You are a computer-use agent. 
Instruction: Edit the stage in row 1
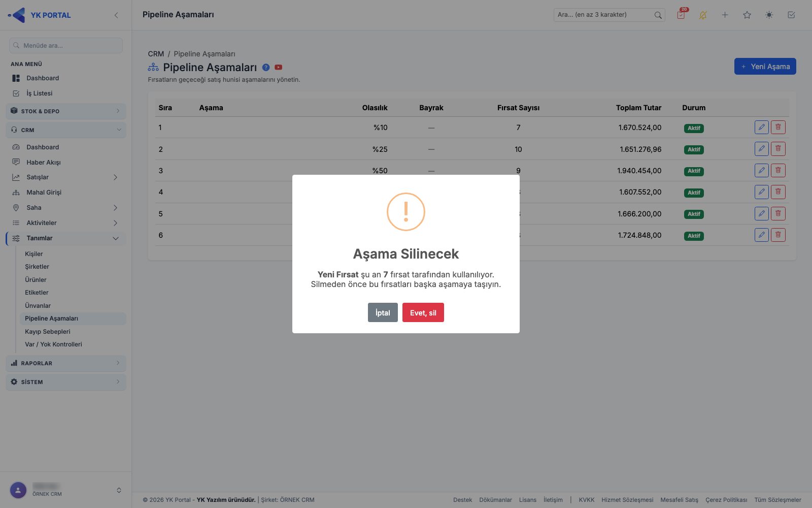pyautogui.click(x=762, y=128)
